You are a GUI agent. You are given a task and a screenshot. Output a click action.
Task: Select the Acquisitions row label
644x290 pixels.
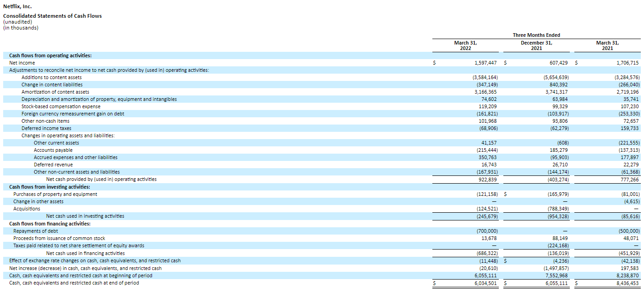tap(26, 209)
